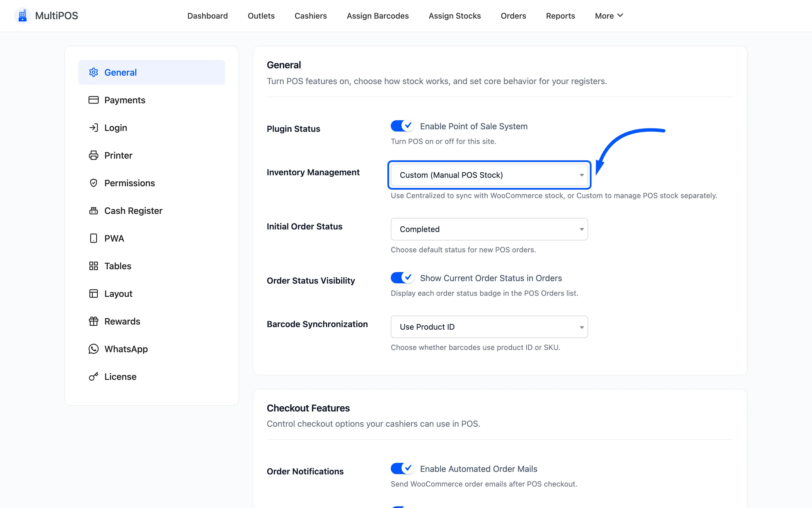Open the Barcode Synchronization dropdown
Viewport: 812px width, 508px height.
(x=489, y=327)
